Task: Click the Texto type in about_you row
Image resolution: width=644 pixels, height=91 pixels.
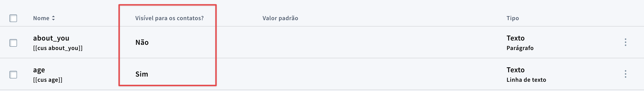Action: pyautogui.click(x=515, y=38)
